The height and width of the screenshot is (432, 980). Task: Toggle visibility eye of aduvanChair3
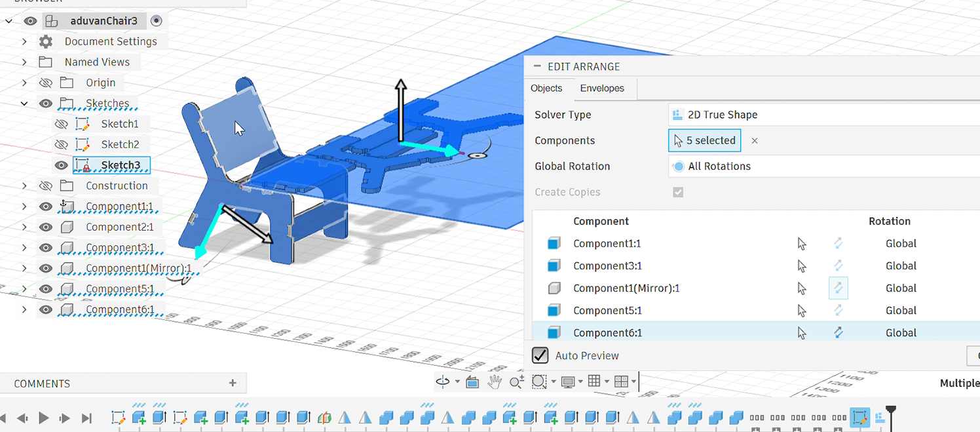[30, 21]
